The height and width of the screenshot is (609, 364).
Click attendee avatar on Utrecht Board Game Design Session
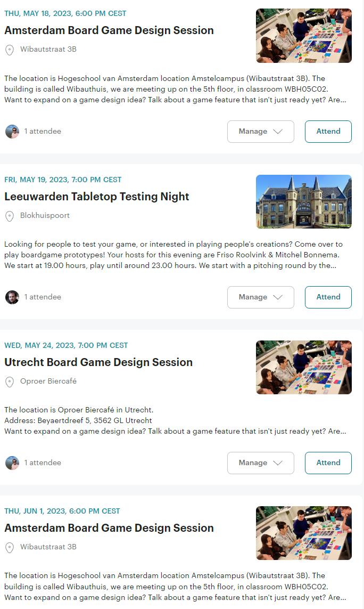[x=12, y=463]
